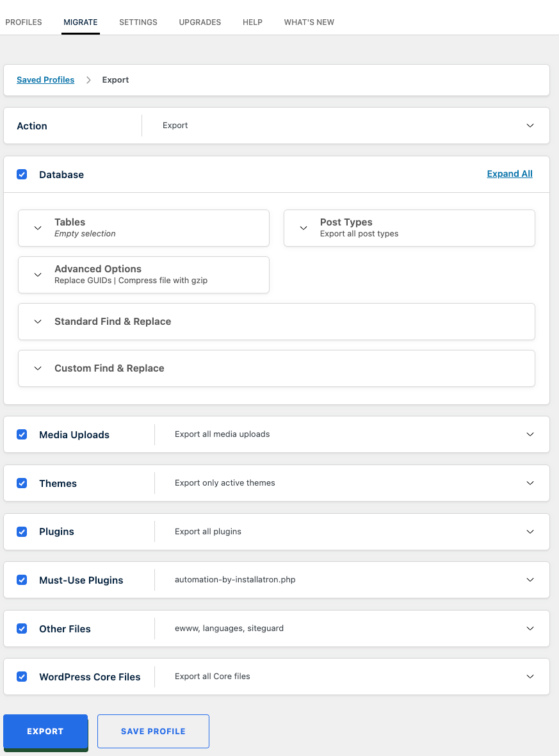Expand the Action row dropdown arrow
Image resolution: width=559 pixels, height=756 pixels.
(530, 126)
